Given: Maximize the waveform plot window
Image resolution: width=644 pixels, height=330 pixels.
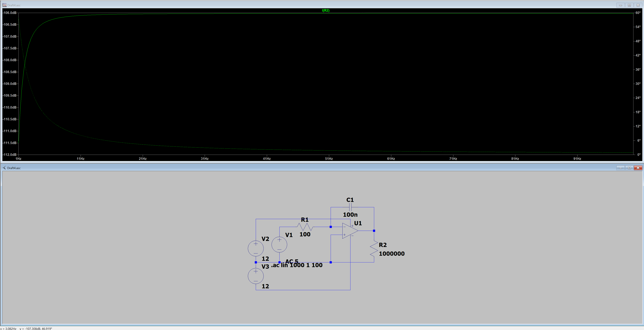Looking at the screenshot, I should pos(629,5).
